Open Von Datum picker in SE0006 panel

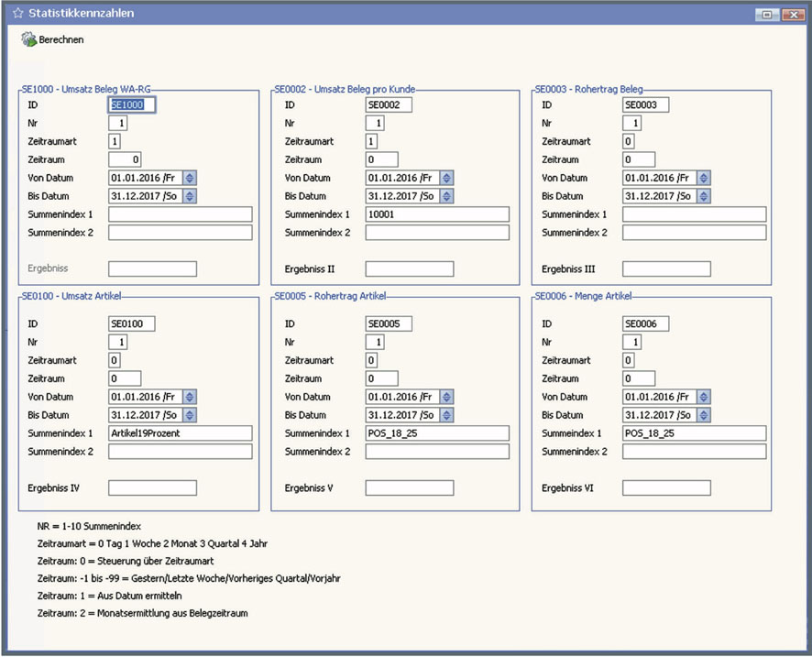[703, 397]
